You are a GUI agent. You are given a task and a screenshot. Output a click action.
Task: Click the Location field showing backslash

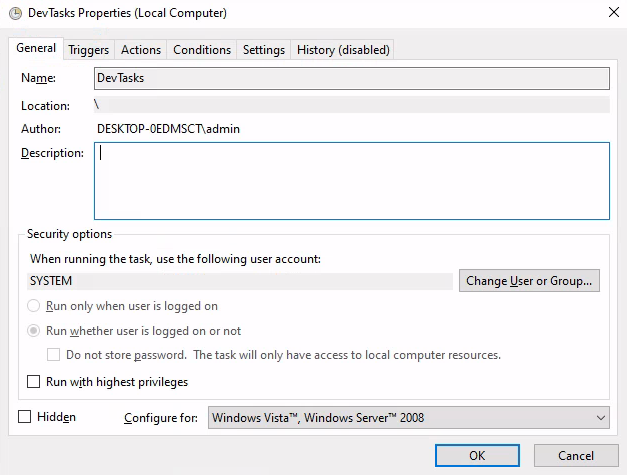[x=352, y=105]
